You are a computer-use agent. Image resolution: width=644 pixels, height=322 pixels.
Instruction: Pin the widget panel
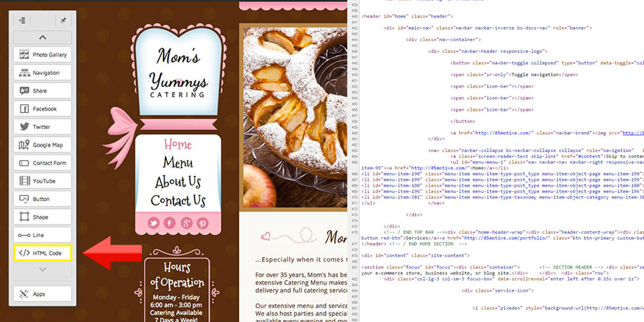[x=63, y=20]
